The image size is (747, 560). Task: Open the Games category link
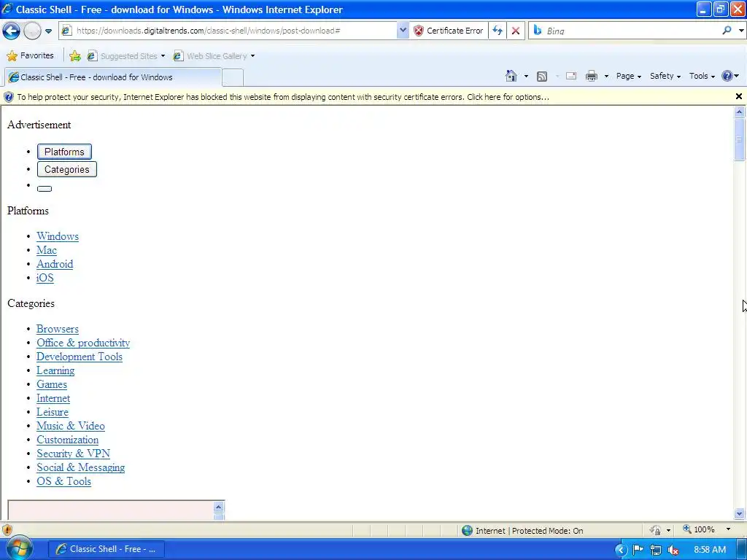click(x=52, y=384)
